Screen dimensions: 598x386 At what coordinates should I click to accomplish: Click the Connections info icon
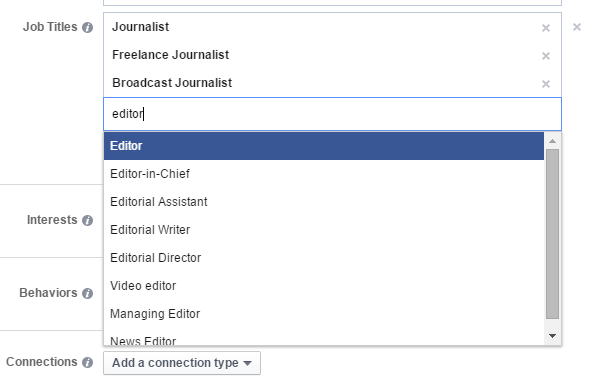click(88, 362)
